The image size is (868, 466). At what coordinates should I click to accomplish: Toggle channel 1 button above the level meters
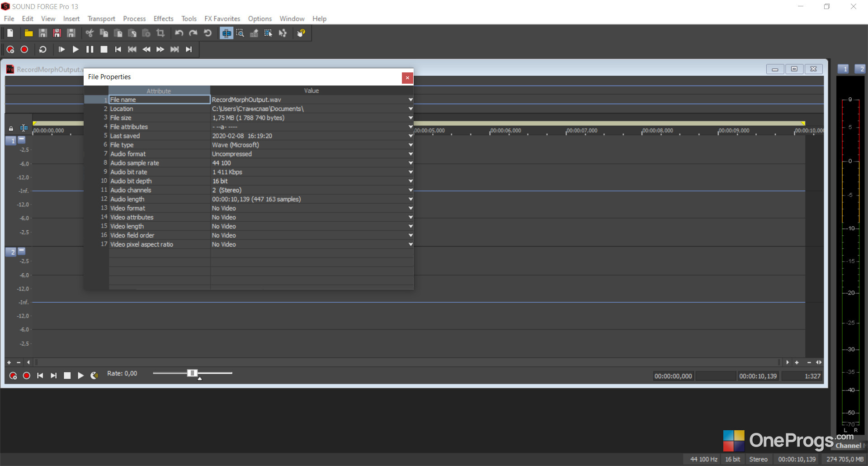(844, 69)
